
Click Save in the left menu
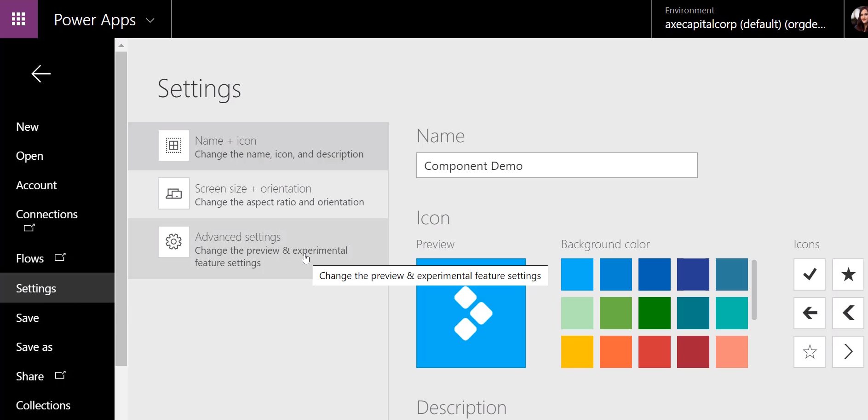(x=27, y=318)
